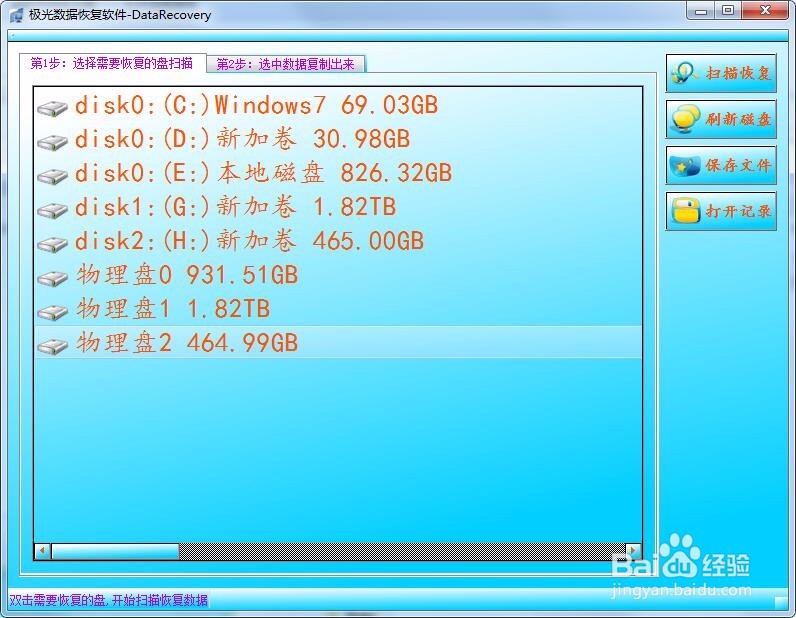Select the disk0:(E:)本地磁盘 826.32GB entry
Image resolution: width=796 pixels, height=618 pixels.
(338, 173)
